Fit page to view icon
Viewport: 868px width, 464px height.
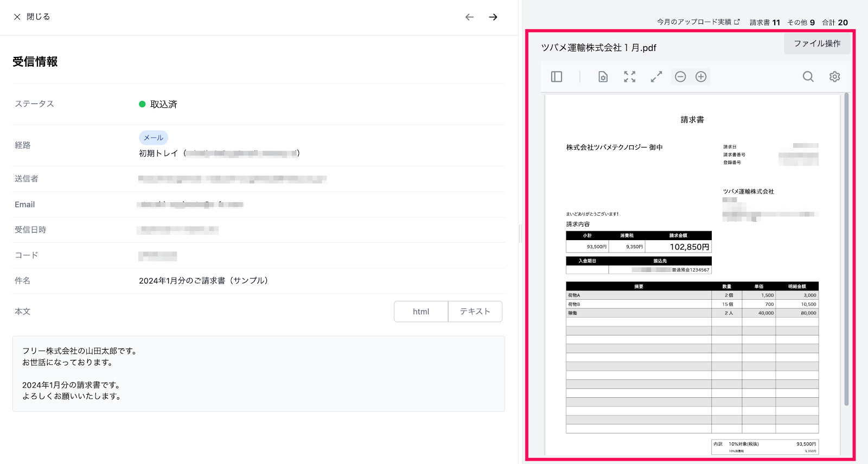point(629,77)
